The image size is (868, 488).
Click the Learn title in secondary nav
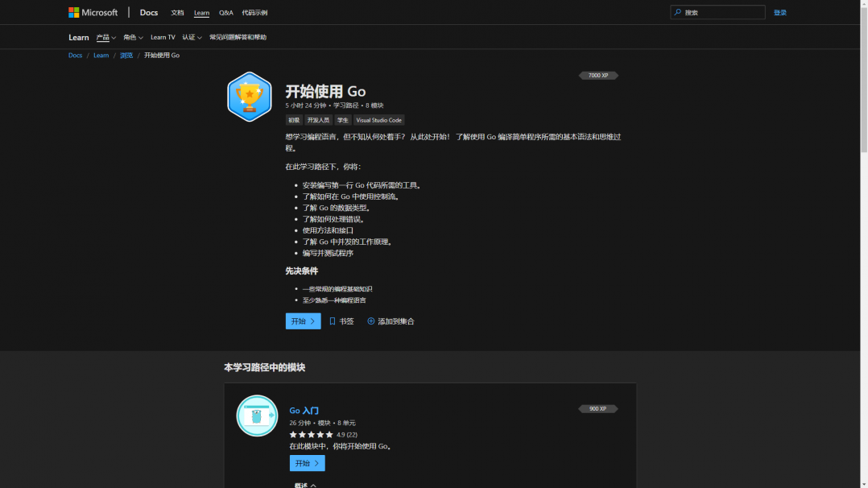(79, 37)
